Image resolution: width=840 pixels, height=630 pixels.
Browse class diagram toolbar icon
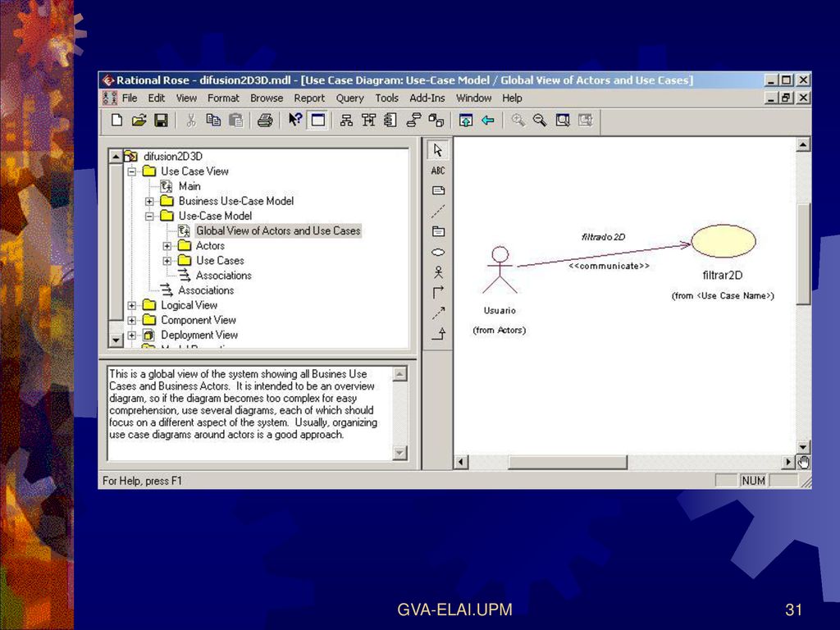coord(347,121)
